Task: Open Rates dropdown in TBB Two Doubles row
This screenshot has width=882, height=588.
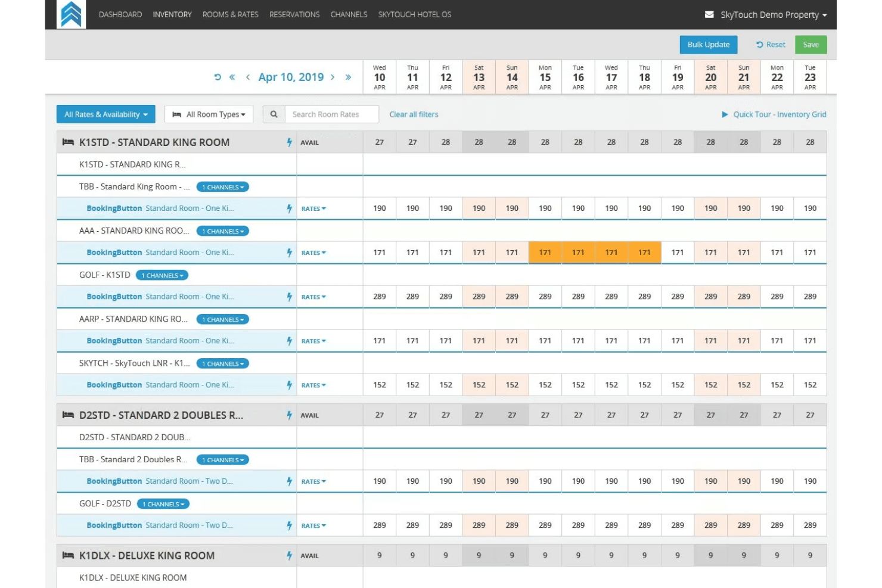Action: (x=313, y=481)
